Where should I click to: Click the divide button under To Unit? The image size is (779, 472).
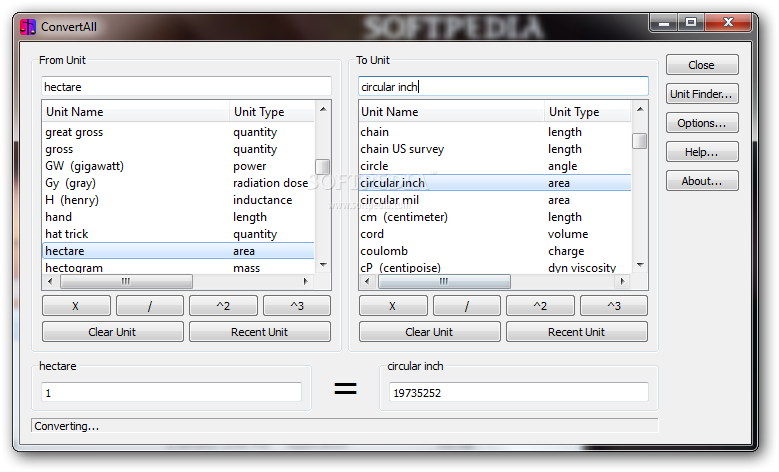point(467,306)
